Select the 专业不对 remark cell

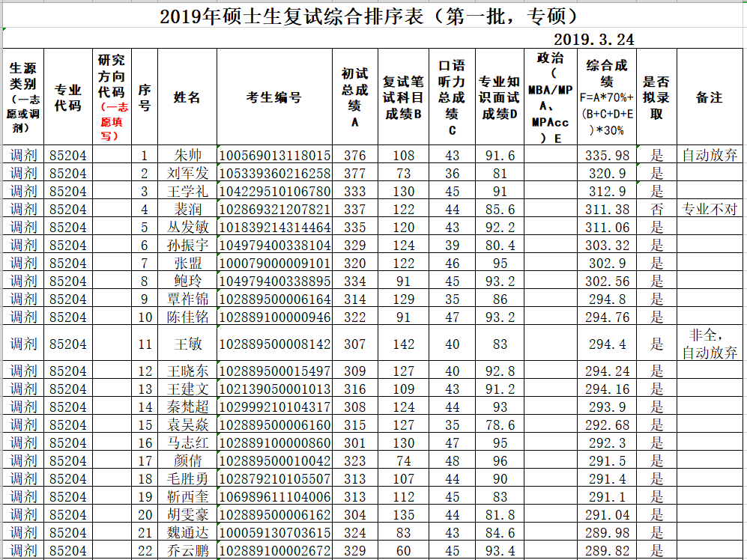(x=709, y=210)
